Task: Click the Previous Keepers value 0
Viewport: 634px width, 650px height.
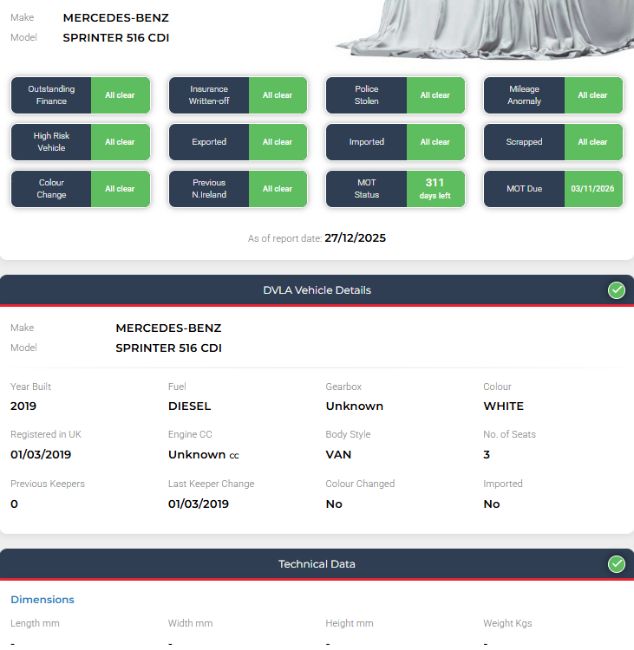Action: coord(14,504)
